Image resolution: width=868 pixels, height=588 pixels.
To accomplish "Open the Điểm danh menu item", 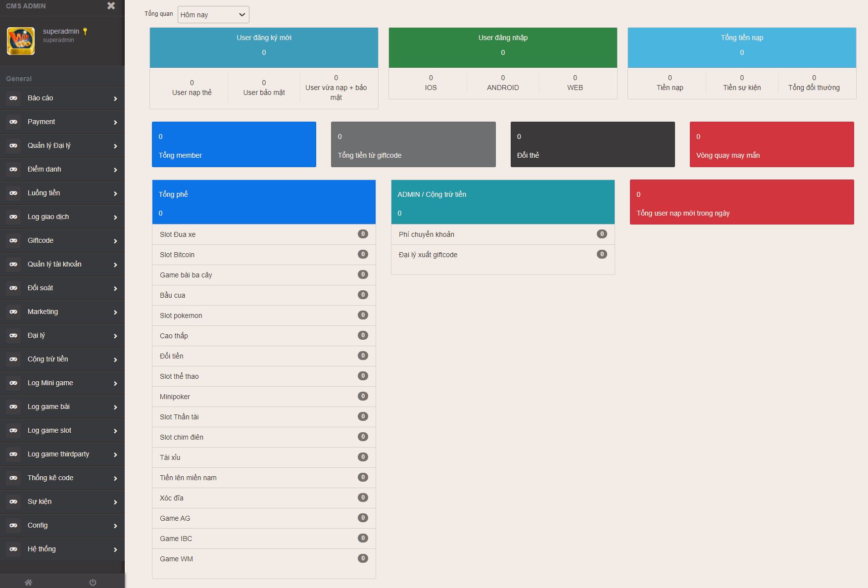I will click(62, 170).
